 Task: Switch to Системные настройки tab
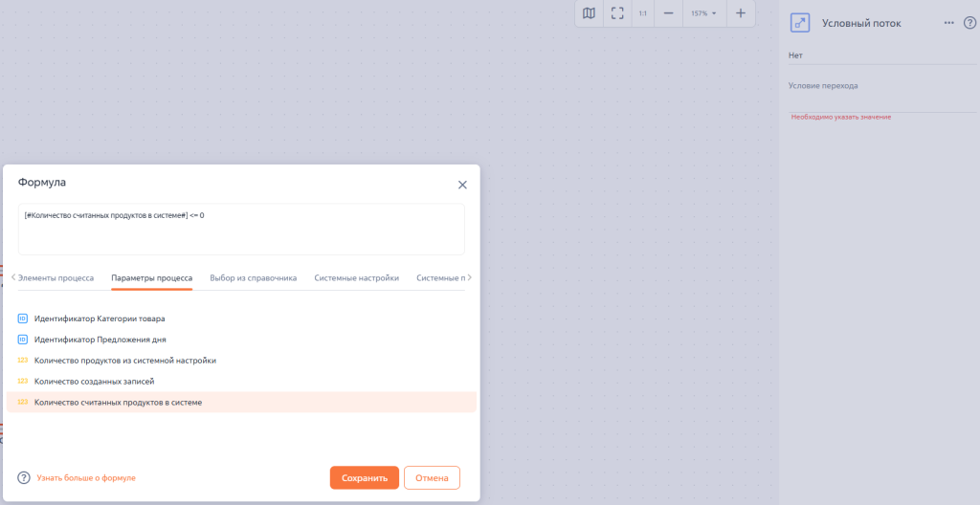[x=356, y=278]
